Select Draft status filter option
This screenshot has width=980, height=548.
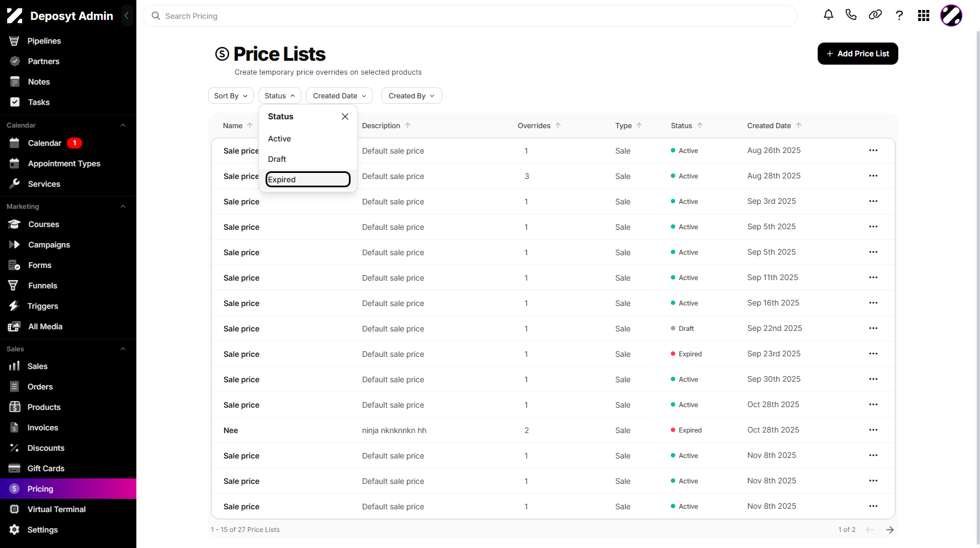[308, 159]
